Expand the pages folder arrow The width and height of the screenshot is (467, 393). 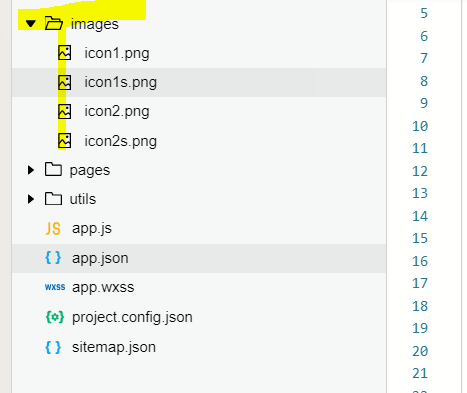(x=31, y=170)
